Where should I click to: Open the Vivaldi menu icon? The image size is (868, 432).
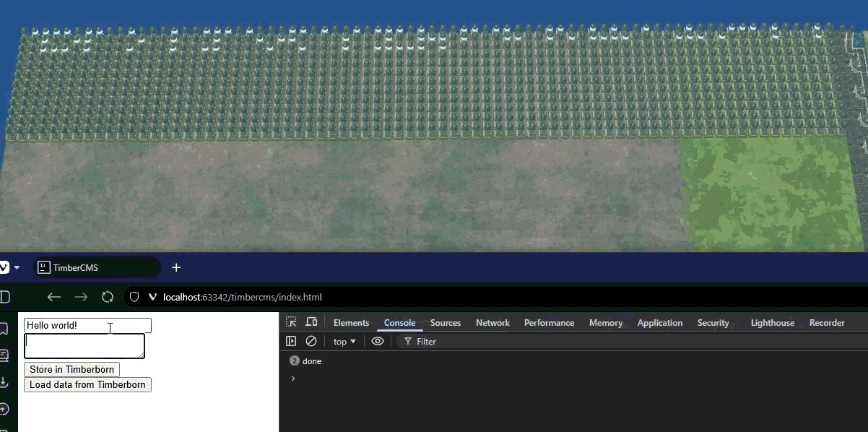coord(4,267)
